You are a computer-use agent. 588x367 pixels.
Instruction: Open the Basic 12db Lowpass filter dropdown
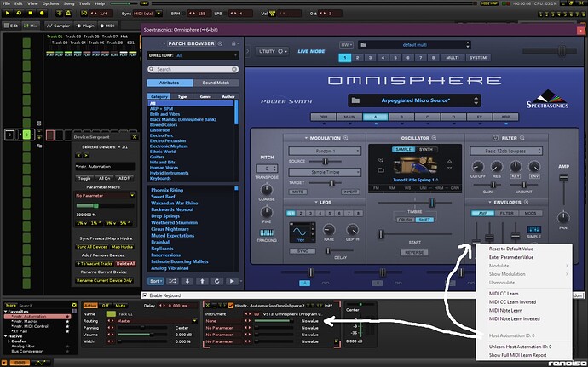point(506,151)
